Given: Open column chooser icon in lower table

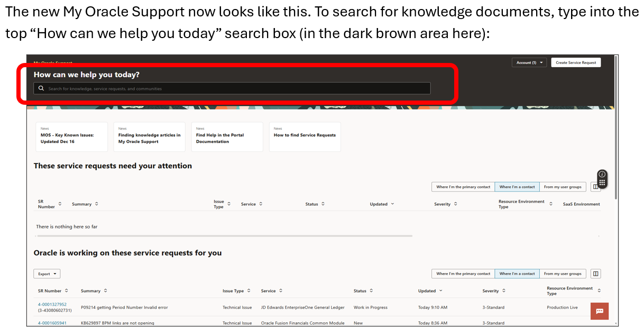Looking at the screenshot, I should tap(595, 274).
